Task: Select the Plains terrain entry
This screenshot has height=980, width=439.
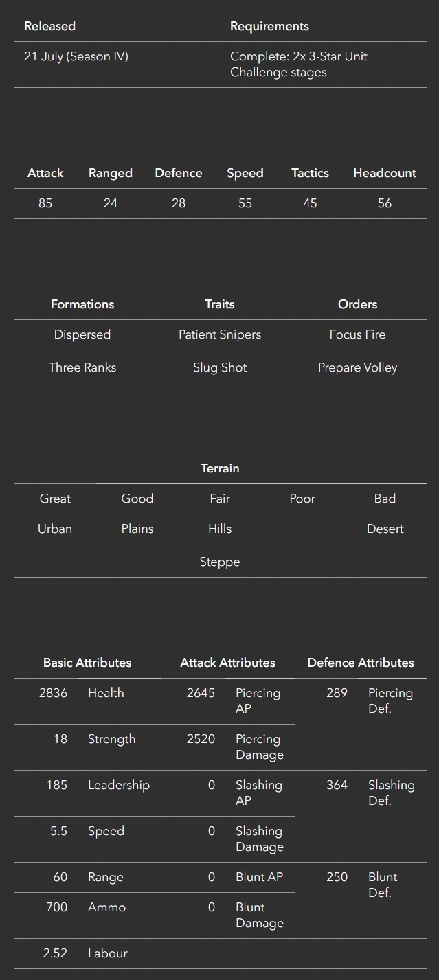Action: [x=137, y=529]
